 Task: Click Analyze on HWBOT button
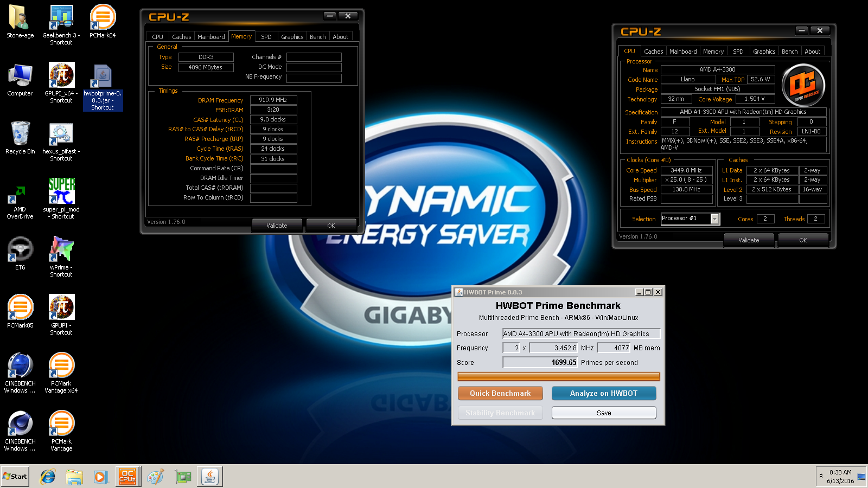click(x=604, y=393)
